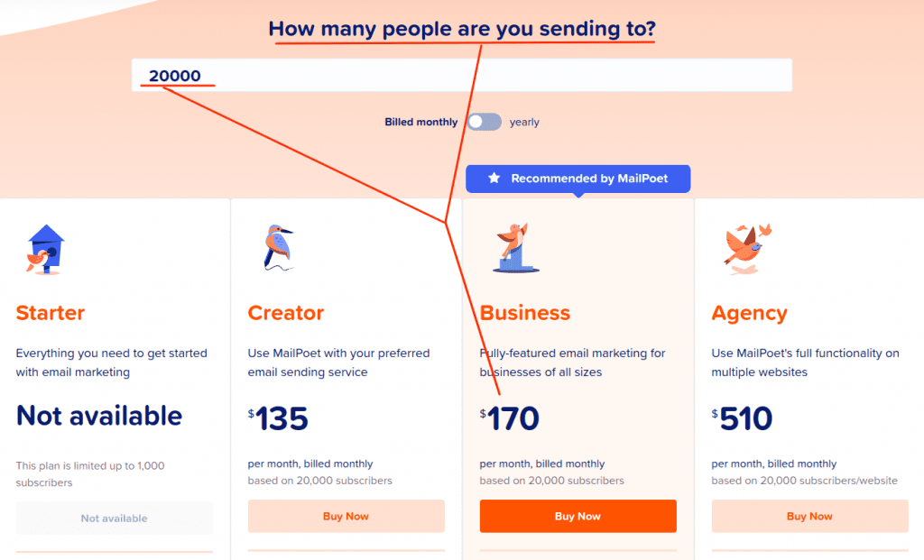Click the $170 Business price

tap(509, 418)
